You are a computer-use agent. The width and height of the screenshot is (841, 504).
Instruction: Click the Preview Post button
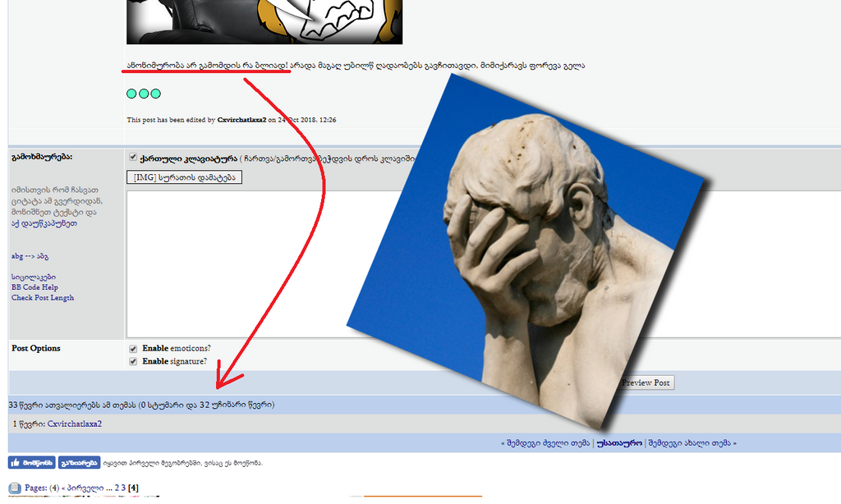coord(646,383)
